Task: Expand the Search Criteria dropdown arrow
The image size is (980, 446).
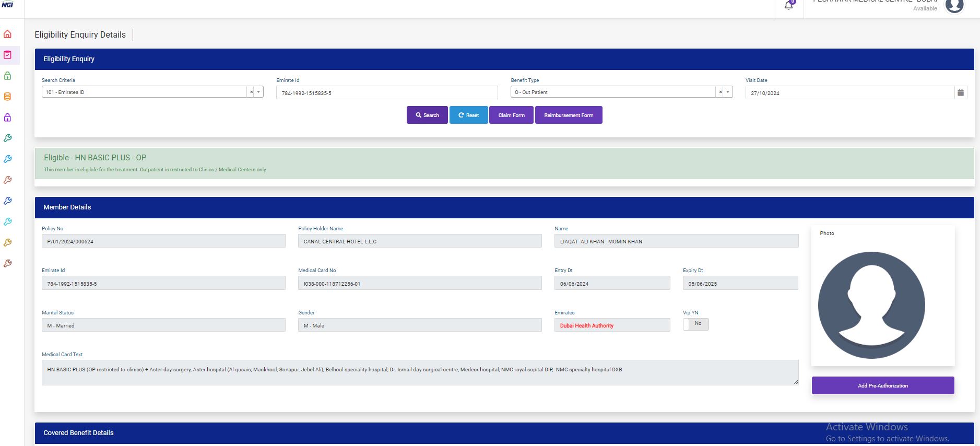Action: click(x=258, y=92)
